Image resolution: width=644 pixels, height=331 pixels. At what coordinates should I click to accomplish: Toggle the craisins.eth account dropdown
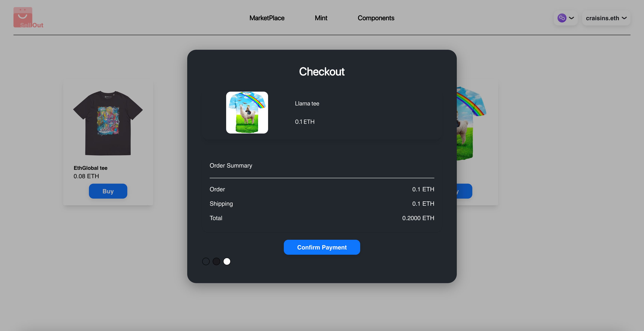[x=606, y=18]
